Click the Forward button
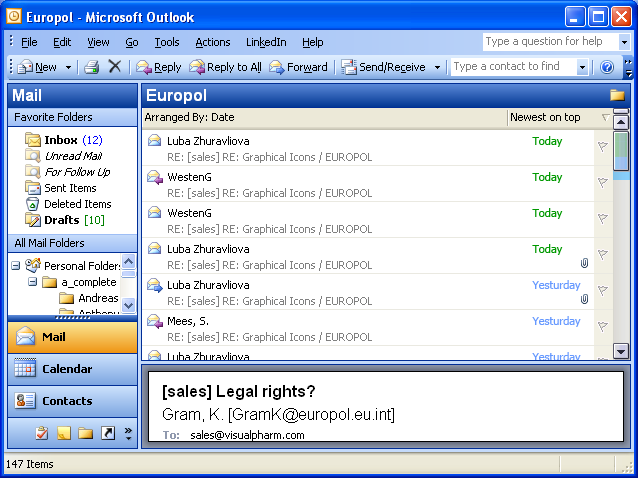The width and height of the screenshot is (638, 478). [x=298, y=67]
